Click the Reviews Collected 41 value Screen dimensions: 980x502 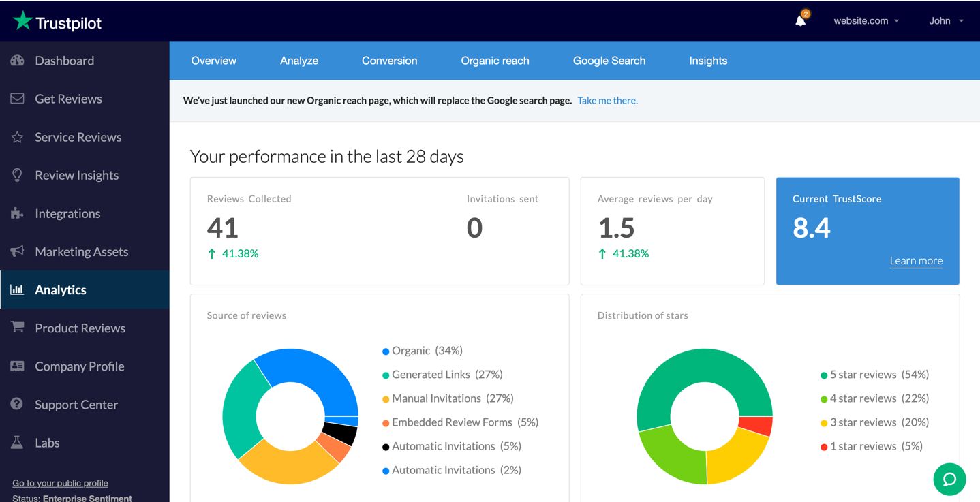pyautogui.click(x=223, y=228)
